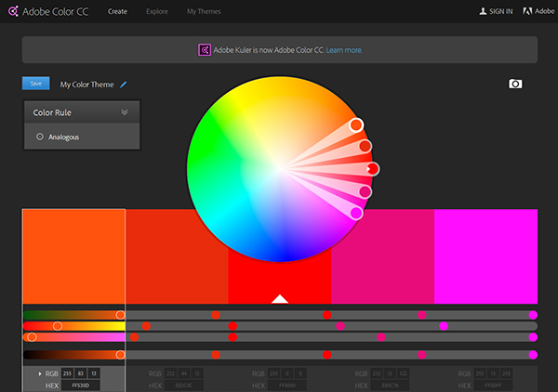Click the Kuler icon in the banner

point(205,50)
